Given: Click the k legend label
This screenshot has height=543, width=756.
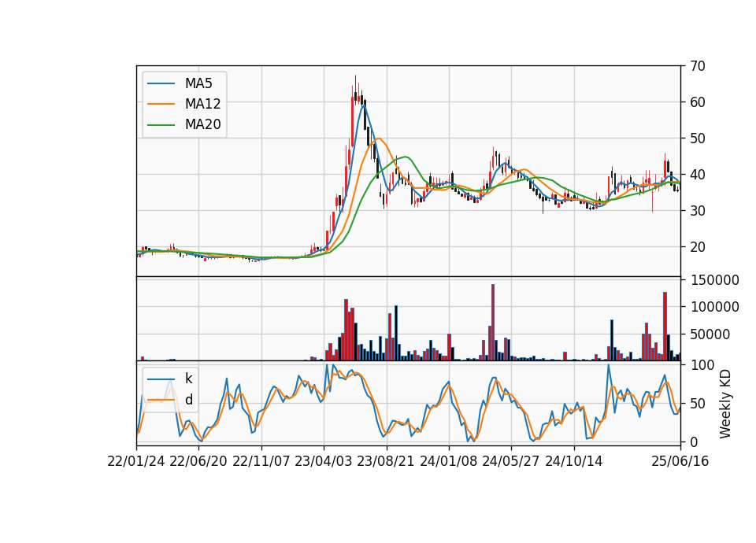Looking at the screenshot, I should (x=188, y=379).
